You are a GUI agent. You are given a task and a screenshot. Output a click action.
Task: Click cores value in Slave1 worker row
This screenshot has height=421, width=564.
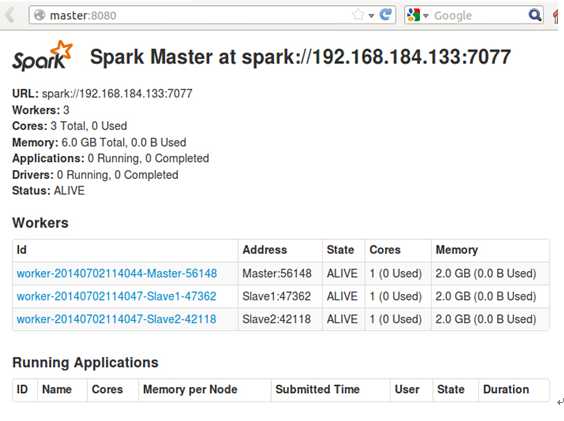click(396, 296)
